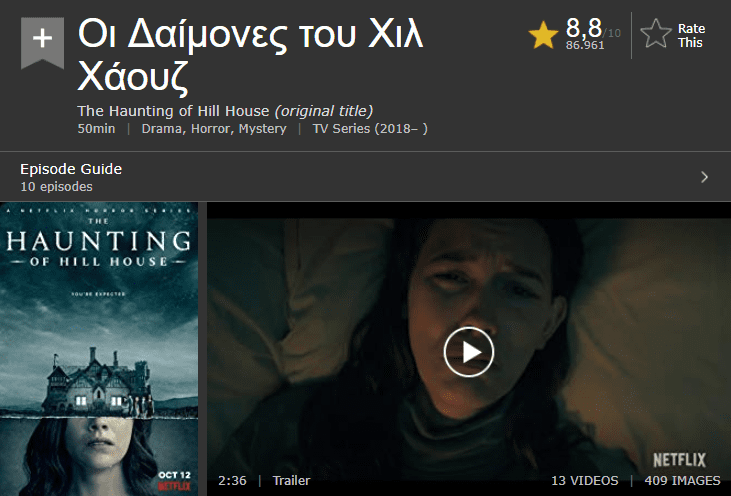
Task: Open The Haunting of Hill House poster
Action: coord(99,349)
